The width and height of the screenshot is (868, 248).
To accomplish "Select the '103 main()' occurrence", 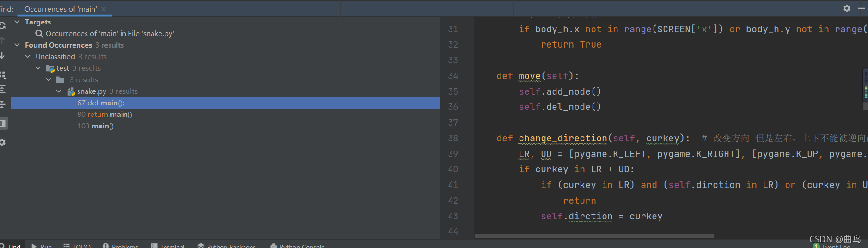I will click(x=95, y=126).
